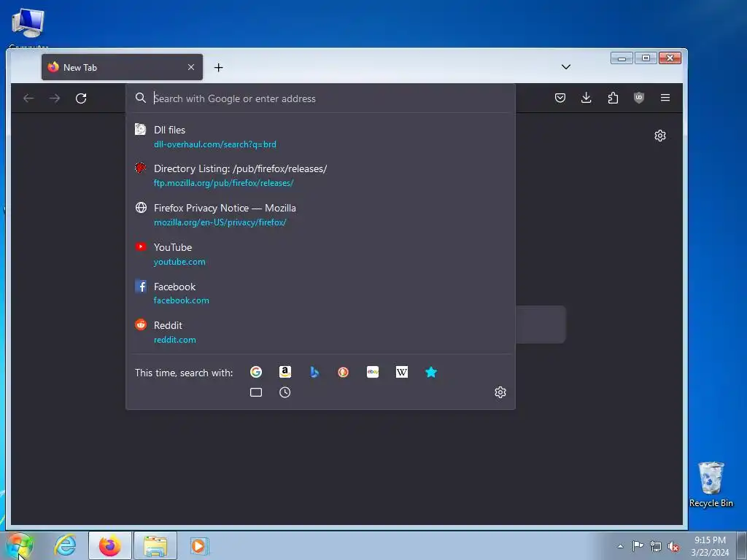The height and width of the screenshot is (560, 747).
Task: Search in History clock icon
Action: tap(285, 392)
